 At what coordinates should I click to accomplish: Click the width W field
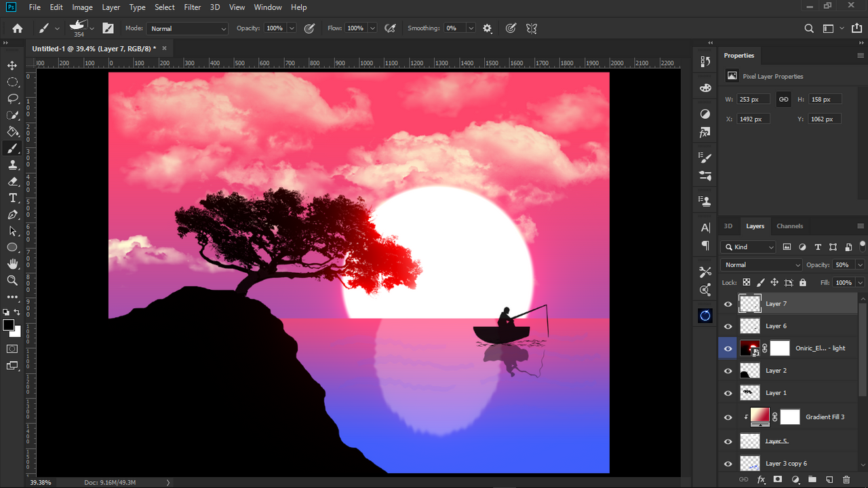[753, 99]
